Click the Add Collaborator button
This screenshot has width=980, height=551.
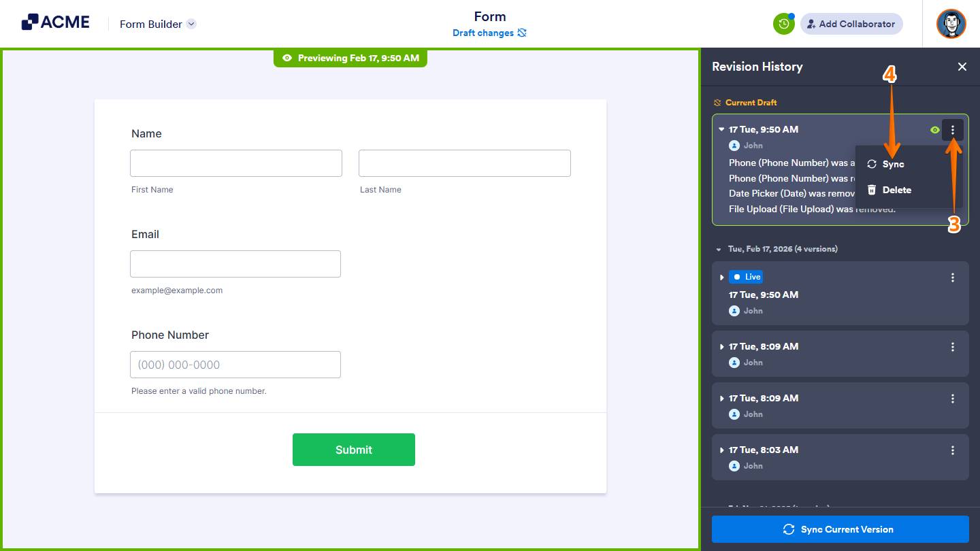click(851, 24)
